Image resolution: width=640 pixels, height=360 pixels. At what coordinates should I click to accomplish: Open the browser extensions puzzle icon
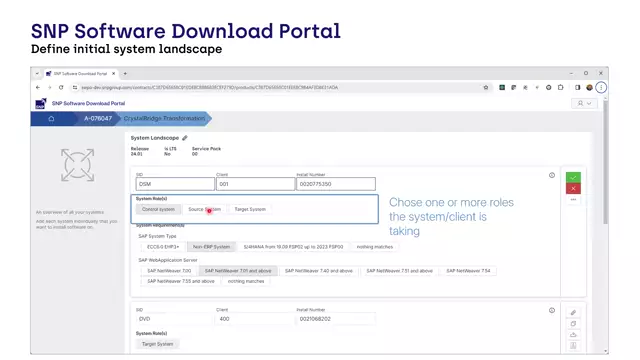coord(560,87)
